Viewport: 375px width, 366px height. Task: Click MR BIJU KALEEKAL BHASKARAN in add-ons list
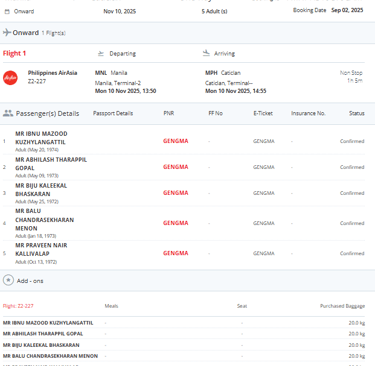41,345
